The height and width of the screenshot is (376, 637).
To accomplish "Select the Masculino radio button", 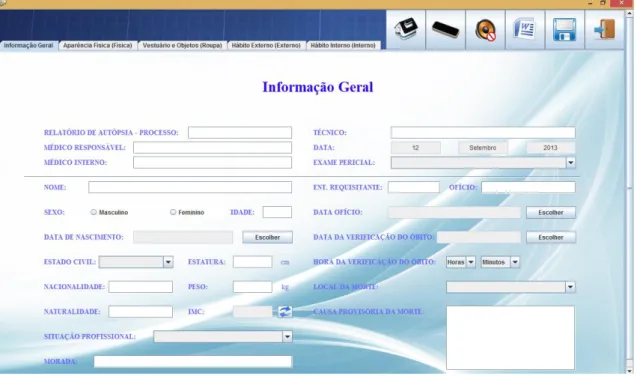I will click(x=93, y=212).
